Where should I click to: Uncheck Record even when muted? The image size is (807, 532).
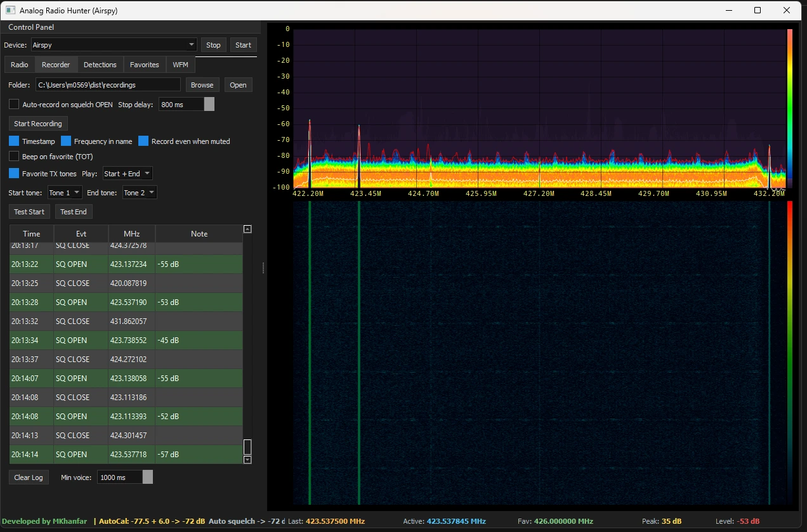click(143, 141)
